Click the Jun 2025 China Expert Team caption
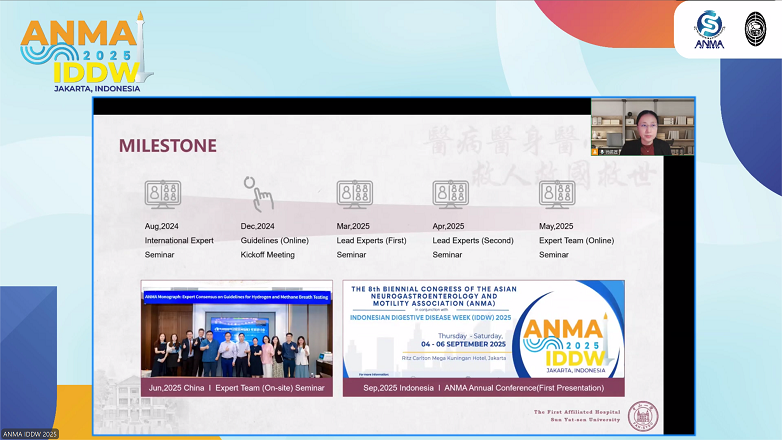782x440 pixels. click(236, 388)
